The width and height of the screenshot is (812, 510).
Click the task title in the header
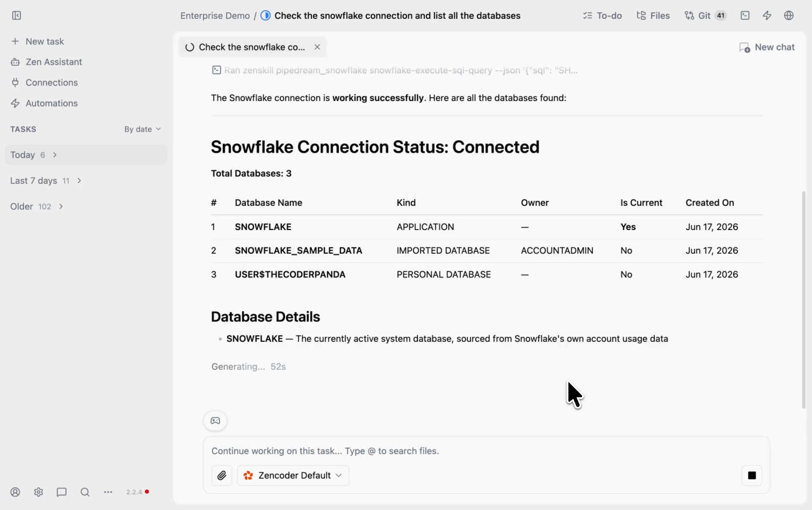[x=397, y=16]
